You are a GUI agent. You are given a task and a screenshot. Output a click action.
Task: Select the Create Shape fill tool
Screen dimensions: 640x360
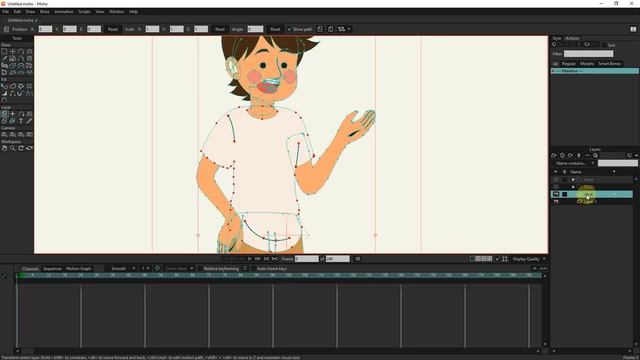pos(13,86)
